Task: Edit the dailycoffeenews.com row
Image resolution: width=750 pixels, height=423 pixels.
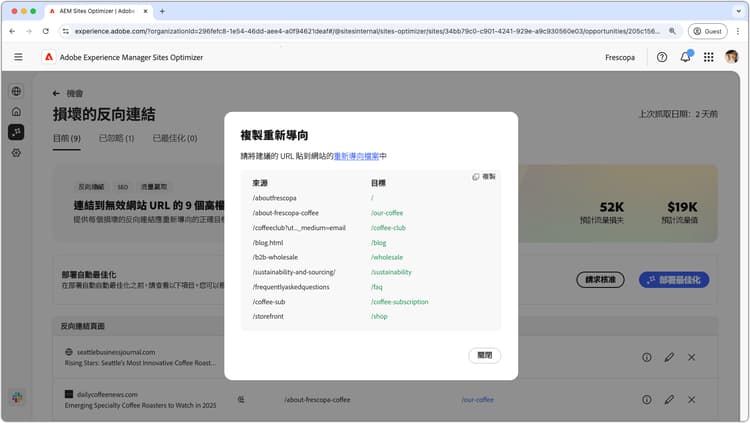Action: point(669,400)
